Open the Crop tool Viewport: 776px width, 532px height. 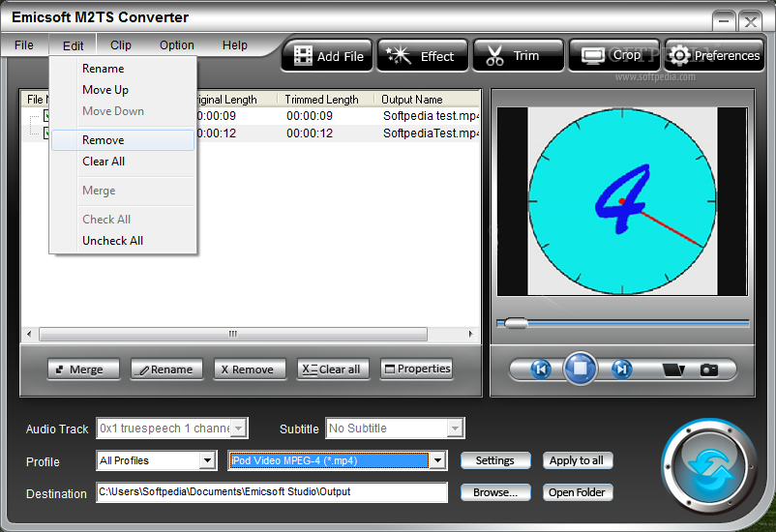614,55
